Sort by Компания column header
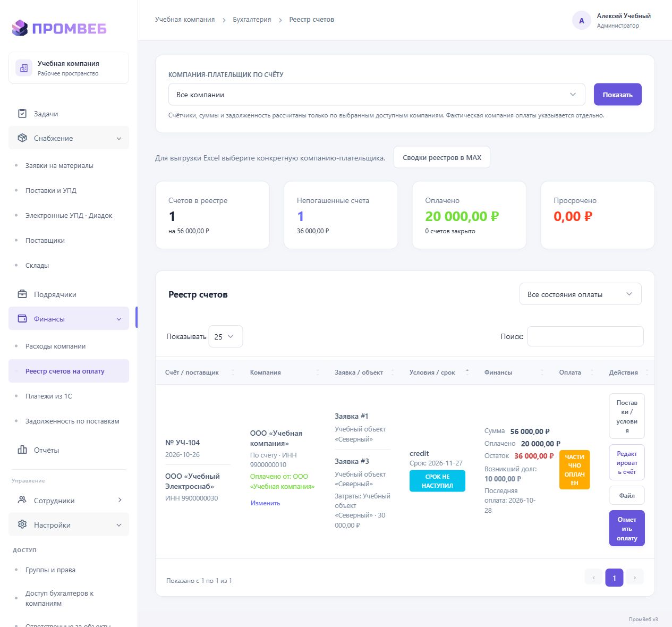 [283, 372]
